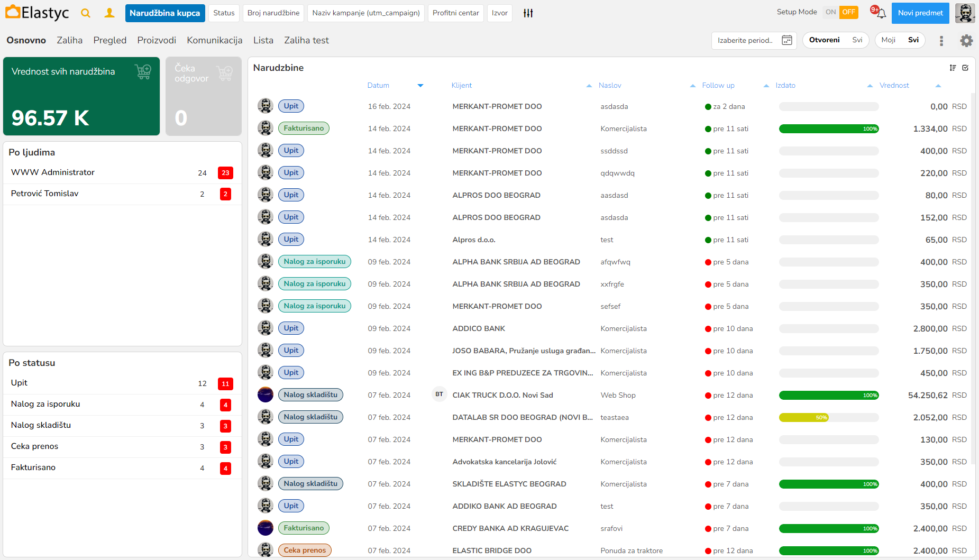The width and height of the screenshot is (979, 560).
Task: Sort by the Follow up column arrow
Action: [766, 86]
